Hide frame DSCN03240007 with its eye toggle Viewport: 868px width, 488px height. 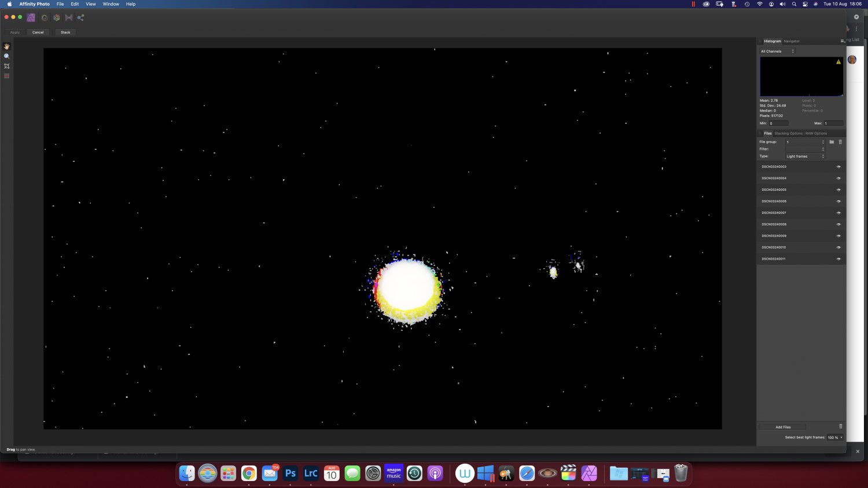[838, 213]
